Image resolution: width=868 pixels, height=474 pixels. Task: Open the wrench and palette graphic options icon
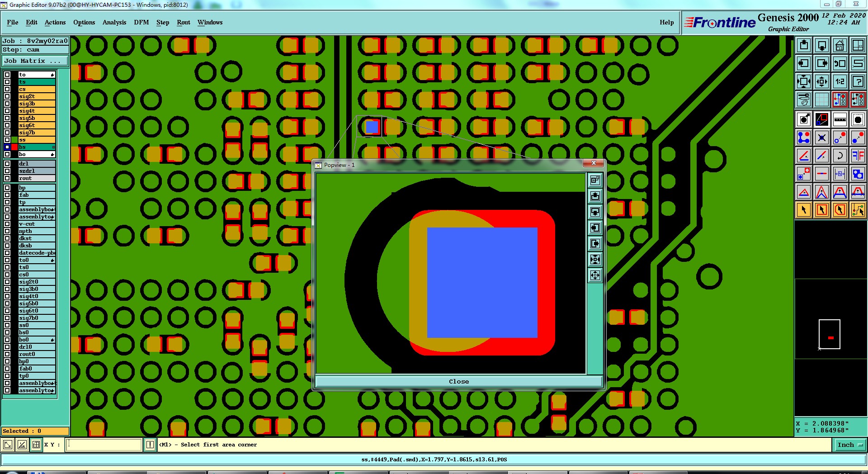tap(804, 100)
